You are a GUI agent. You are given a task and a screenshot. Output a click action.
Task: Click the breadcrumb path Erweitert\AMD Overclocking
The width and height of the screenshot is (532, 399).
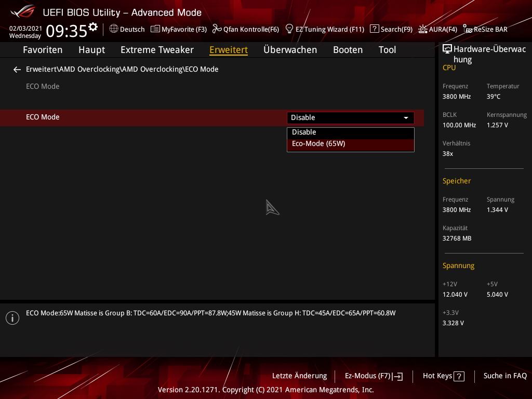(122, 69)
